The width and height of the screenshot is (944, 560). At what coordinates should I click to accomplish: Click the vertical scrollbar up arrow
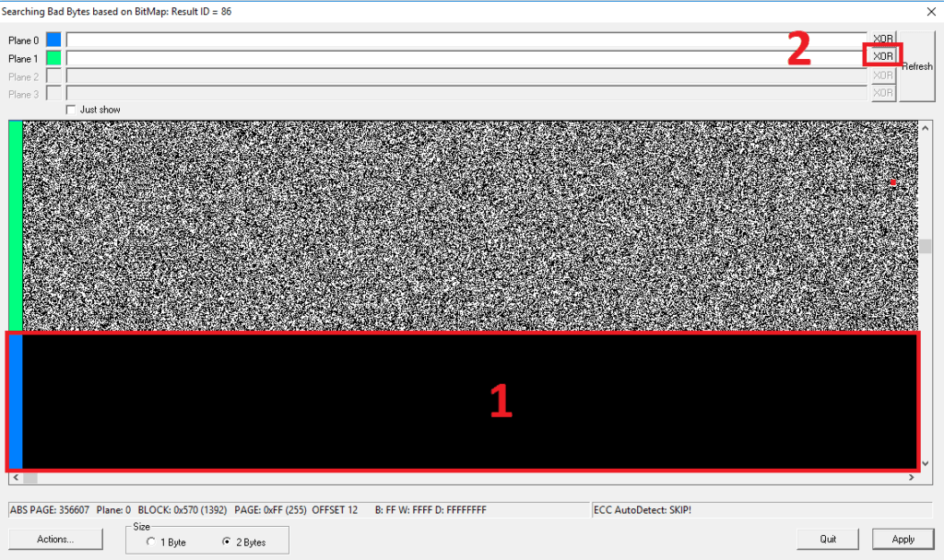tap(926, 127)
